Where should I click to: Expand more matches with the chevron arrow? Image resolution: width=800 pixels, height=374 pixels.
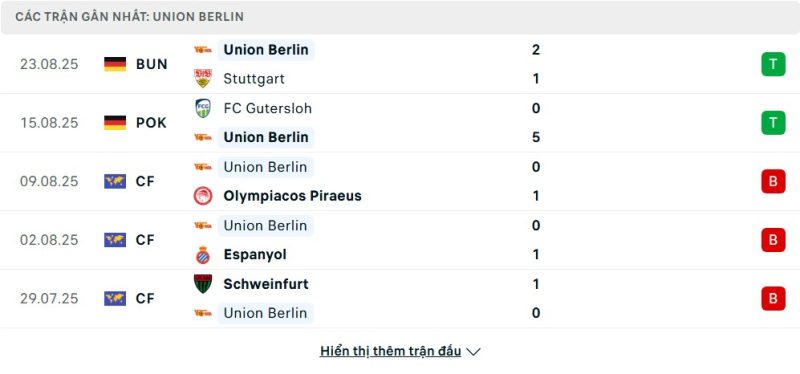(473, 352)
